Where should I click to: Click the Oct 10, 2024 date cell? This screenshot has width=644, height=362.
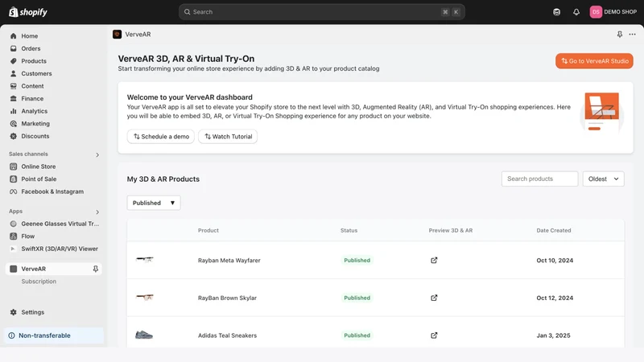[x=555, y=260]
